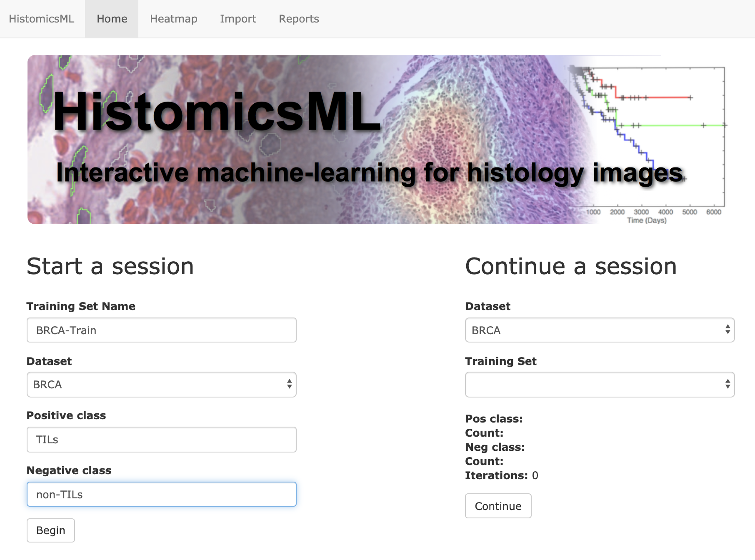
Task: Click the Begin button
Action: pyautogui.click(x=51, y=530)
